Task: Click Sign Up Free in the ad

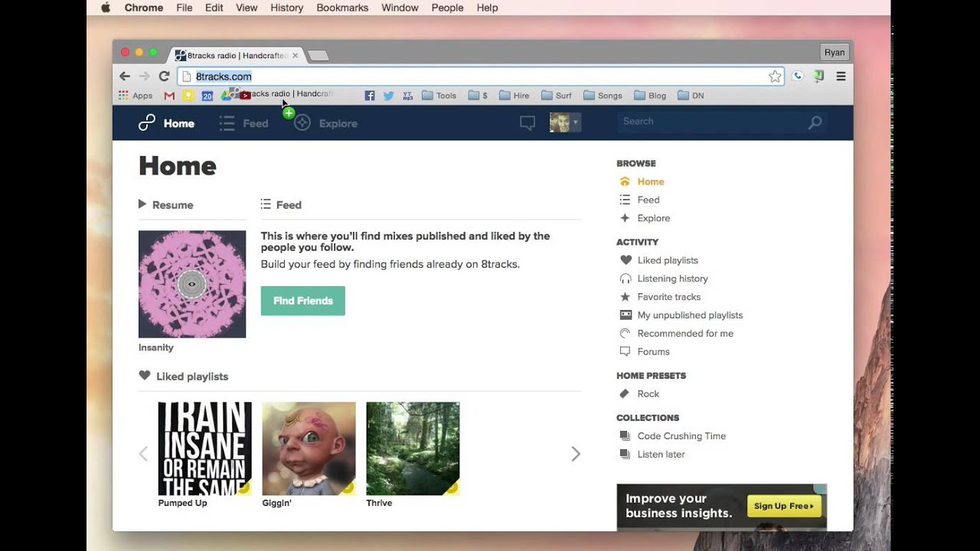Action: click(x=784, y=506)
